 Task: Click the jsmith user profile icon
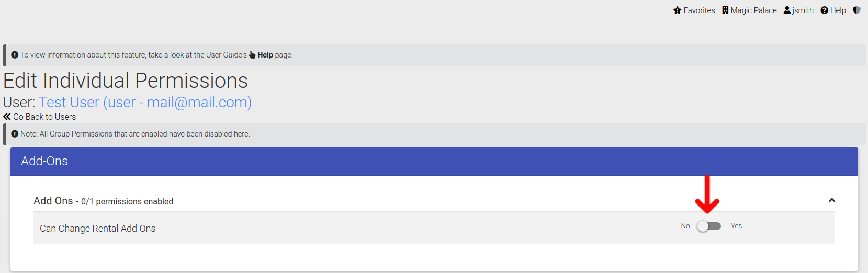[787, 10]
